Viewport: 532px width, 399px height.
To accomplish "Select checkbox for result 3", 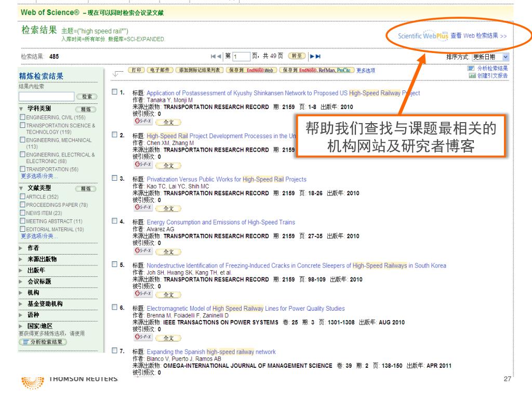I will pos(115,178).
